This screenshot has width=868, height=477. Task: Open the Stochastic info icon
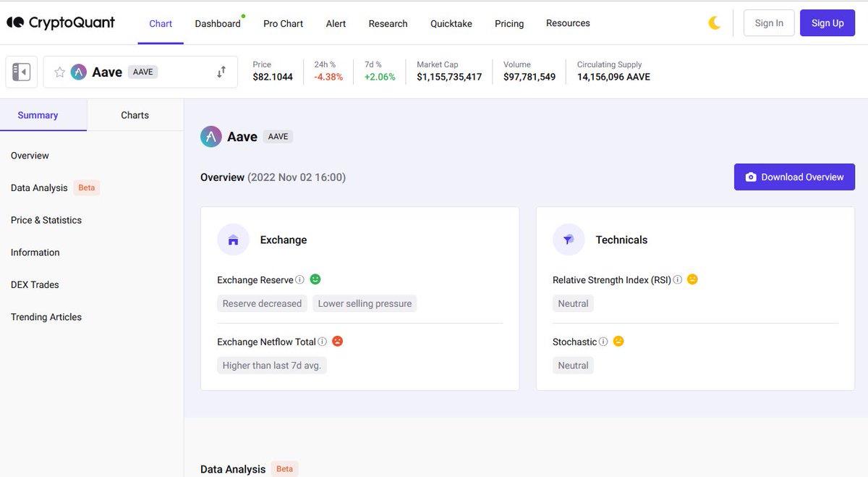[x=603, y=342]
